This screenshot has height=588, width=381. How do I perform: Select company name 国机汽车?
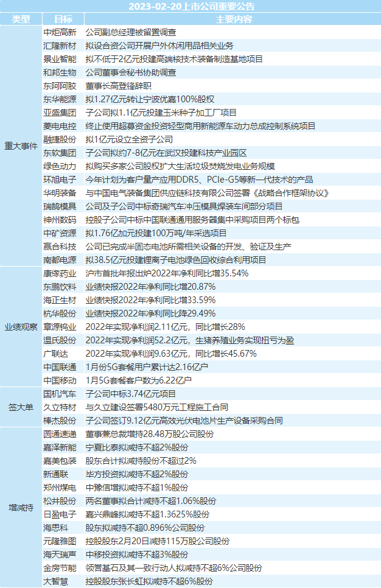60,394
